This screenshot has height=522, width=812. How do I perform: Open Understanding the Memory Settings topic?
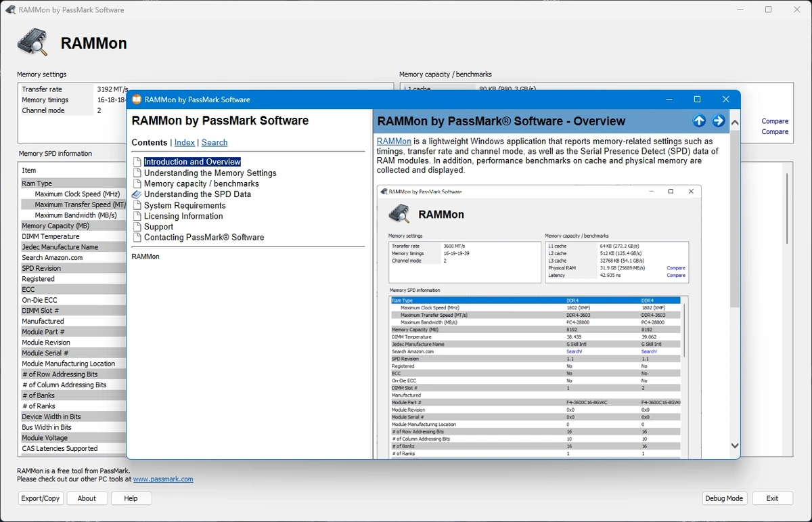click(x=210, y=173)
